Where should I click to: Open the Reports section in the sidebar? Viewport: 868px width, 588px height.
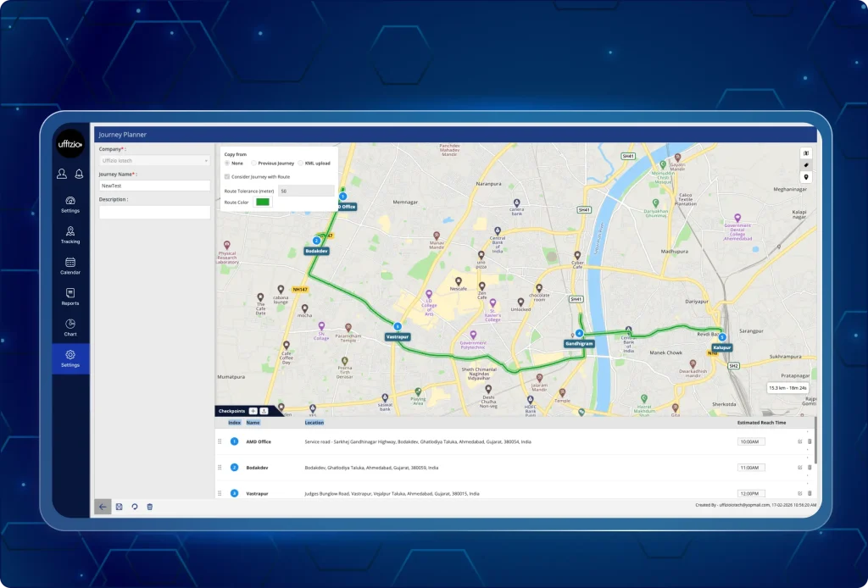point(70,299)
